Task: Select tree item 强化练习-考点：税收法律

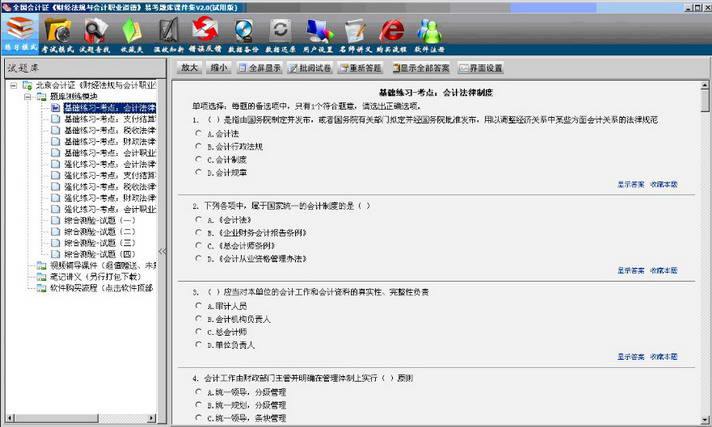Action: coord(109,187)
